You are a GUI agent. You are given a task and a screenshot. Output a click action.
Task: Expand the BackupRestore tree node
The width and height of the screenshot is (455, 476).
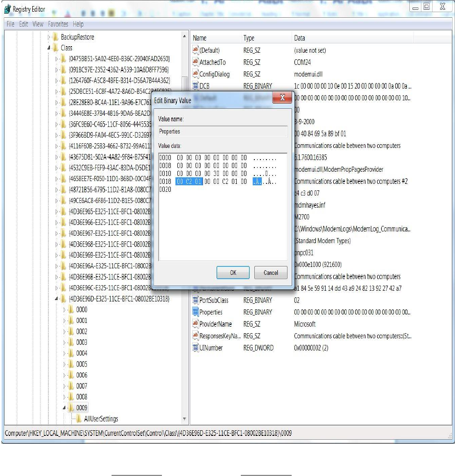[49, 37]
